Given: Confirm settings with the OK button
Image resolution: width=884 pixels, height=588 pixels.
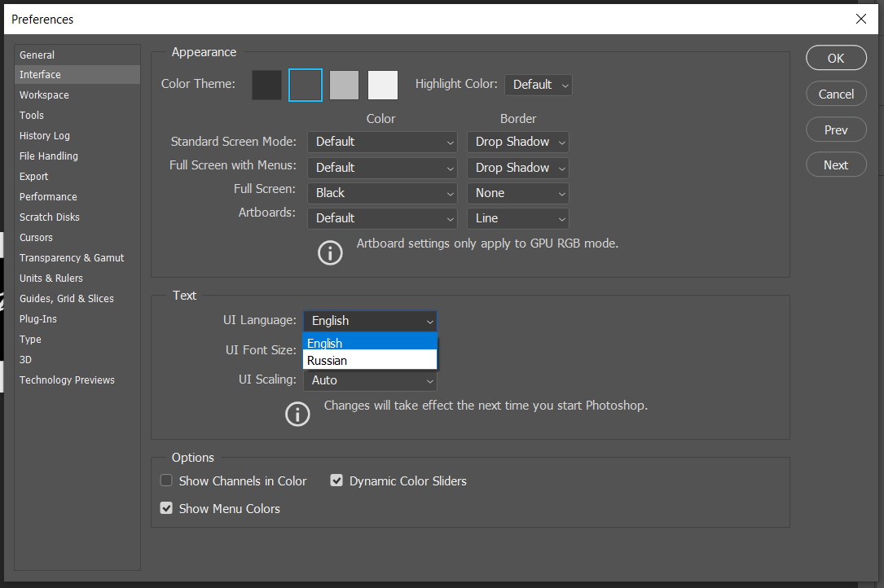Looking at the screenshot, I should click(836, 59).
